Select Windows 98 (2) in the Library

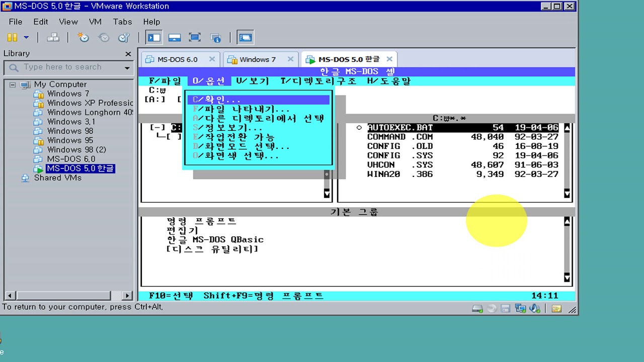click(76, 150)
